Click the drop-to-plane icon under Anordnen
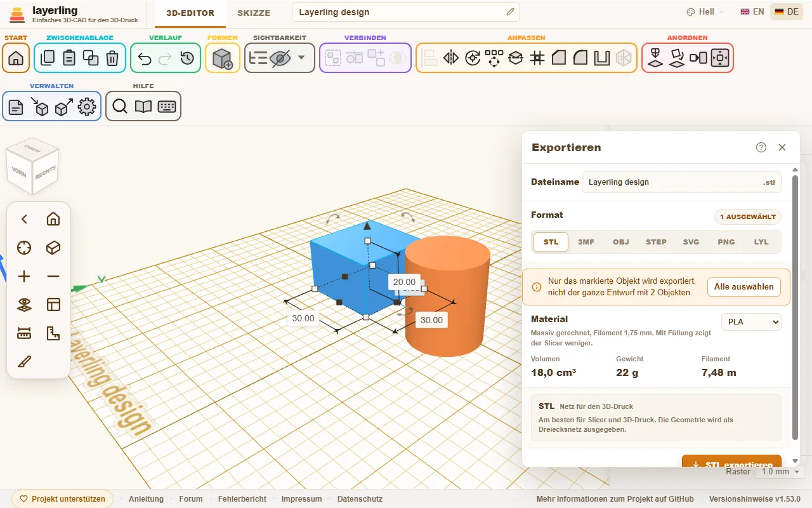This screenshot has width=812, height=508. tap(655, 58)
